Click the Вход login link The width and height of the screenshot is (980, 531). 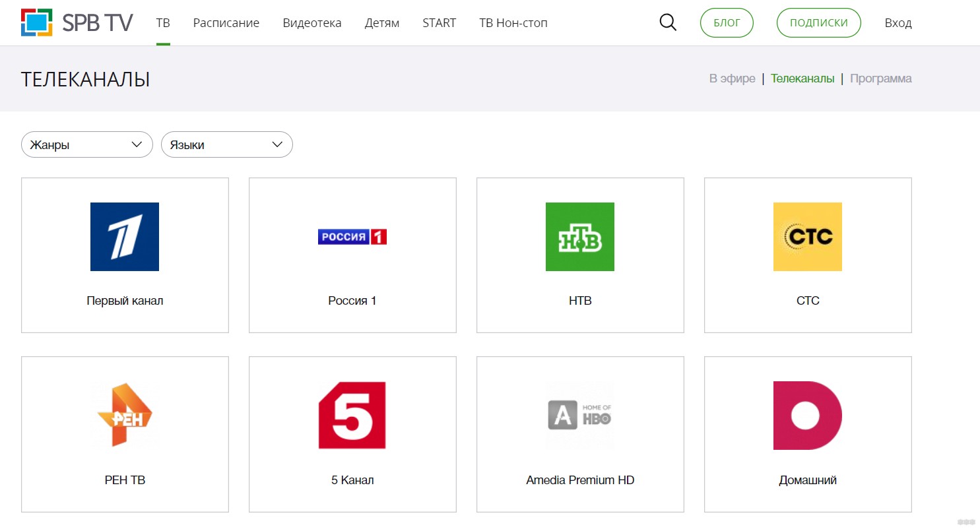click(x=898, y=23)
